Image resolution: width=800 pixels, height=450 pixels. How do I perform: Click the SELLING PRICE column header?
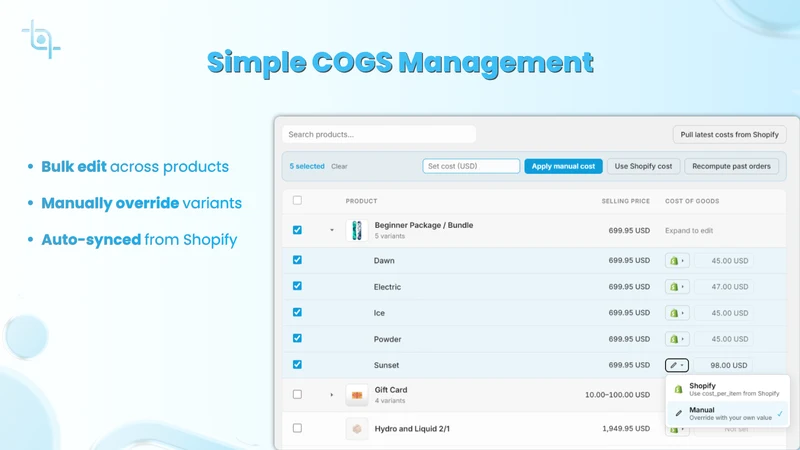[x=626, y=201]
